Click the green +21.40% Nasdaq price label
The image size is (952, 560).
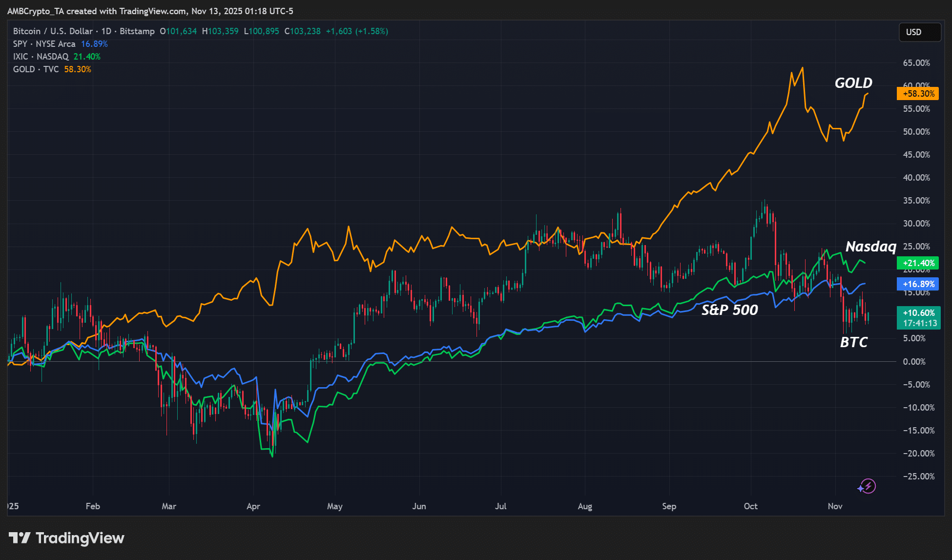pyautogui.click(x=918, y=263)
